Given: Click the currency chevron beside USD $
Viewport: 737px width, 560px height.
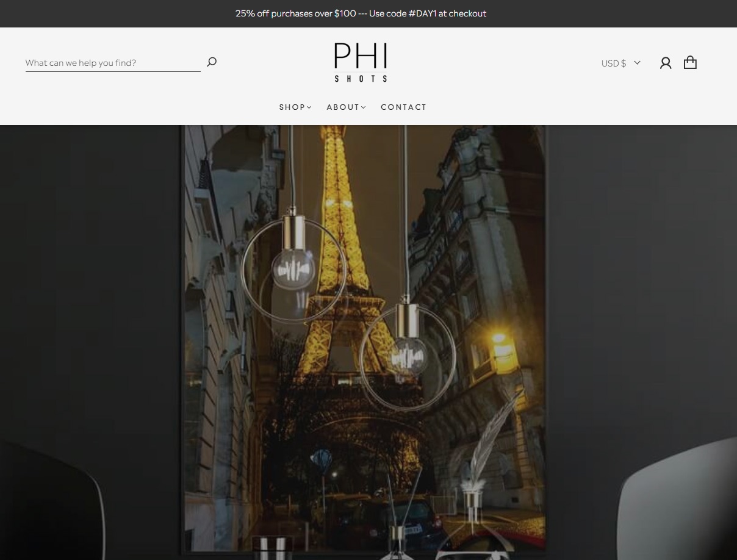Looking at the screenshot, I should 636,63.
